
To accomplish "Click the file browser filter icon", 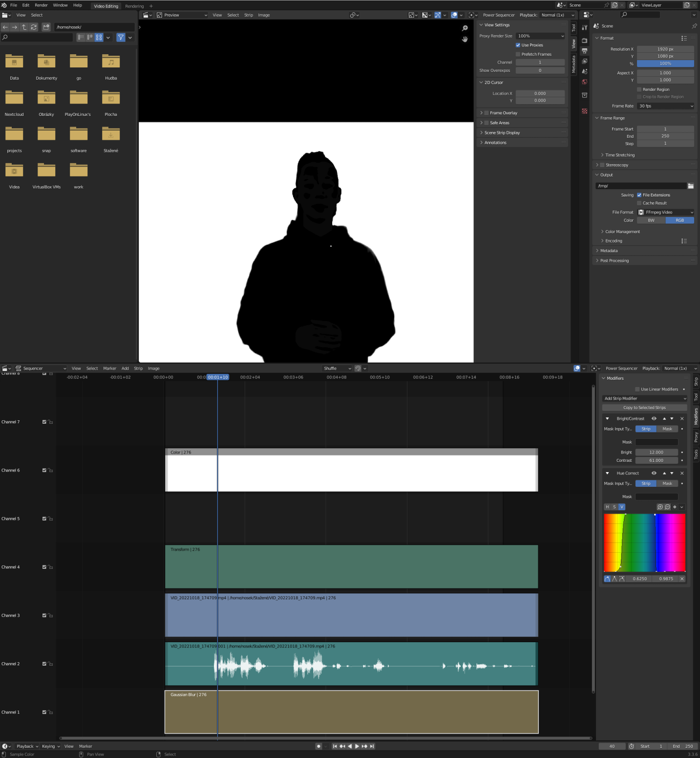I will click(x=121, y=37).
